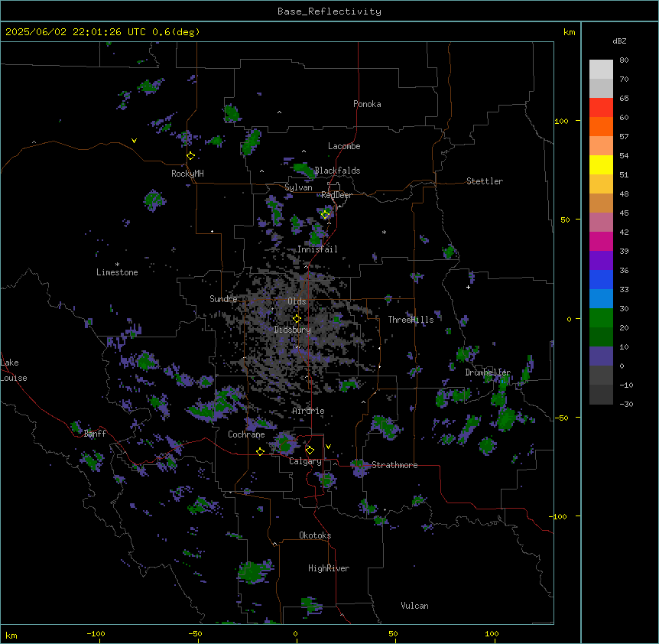This screenshot has height=644, width=659.
Task: Click the Okotoks label
Action: click(315, 535)
